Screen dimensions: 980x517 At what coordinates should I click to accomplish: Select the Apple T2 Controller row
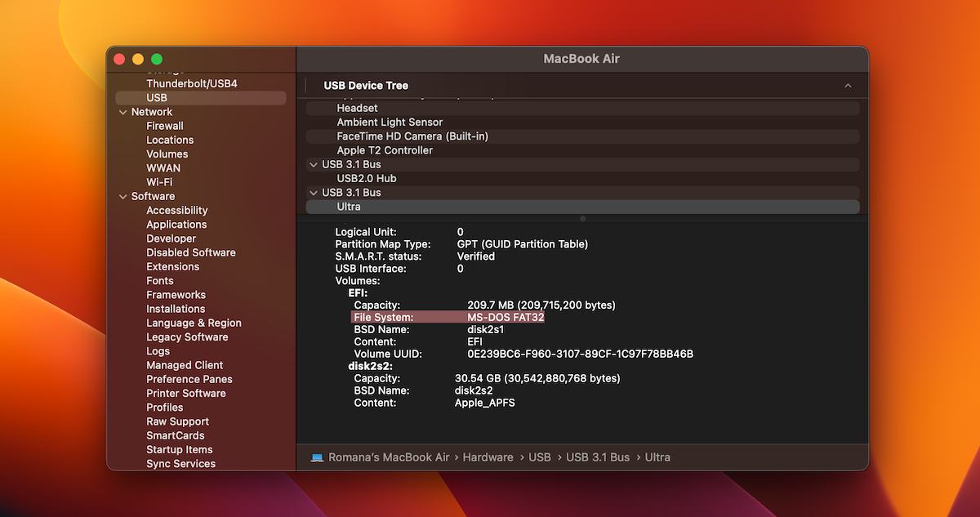[x=582, y=150]
